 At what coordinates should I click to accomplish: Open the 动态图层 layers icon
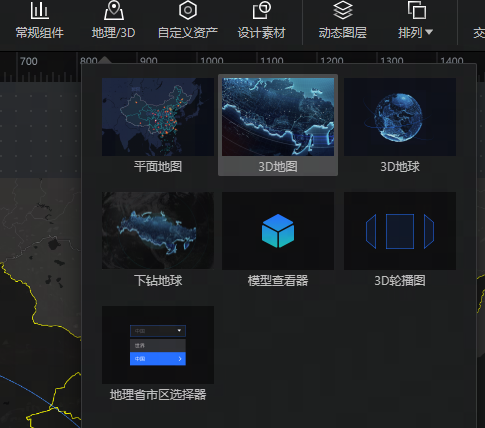[x=343, y=10]
